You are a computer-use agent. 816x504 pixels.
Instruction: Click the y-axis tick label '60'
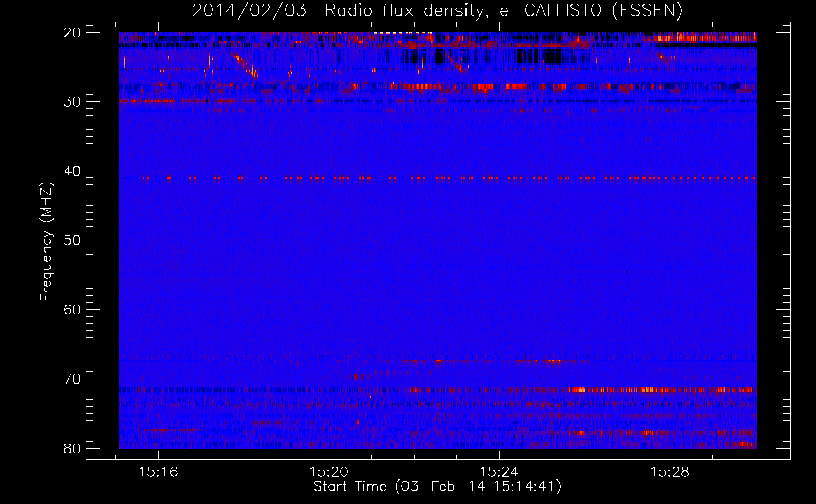pyautogui.click(x=72, y=310)
